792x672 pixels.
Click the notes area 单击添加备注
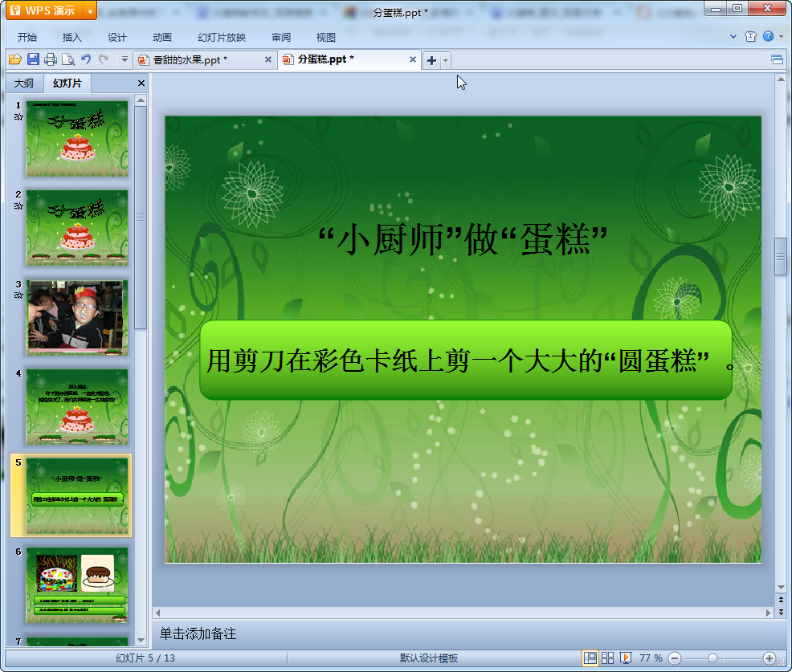[x=198, y=633]
